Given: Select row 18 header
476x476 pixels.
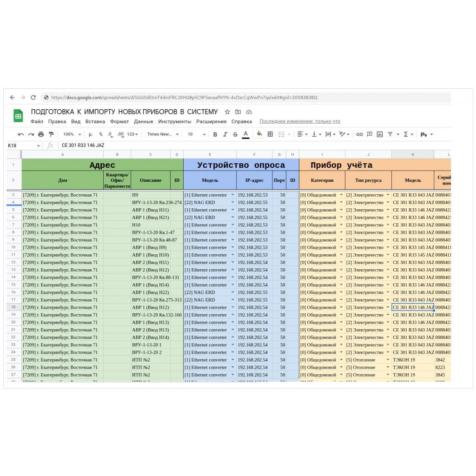Looking at the screenshot, I should [13, 307].
